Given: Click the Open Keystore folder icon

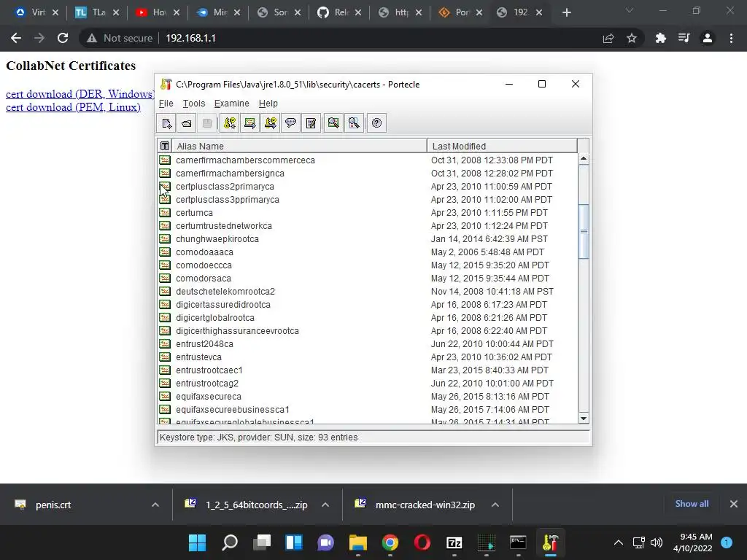Looking at the screenshot, I should tap(187, 123).
